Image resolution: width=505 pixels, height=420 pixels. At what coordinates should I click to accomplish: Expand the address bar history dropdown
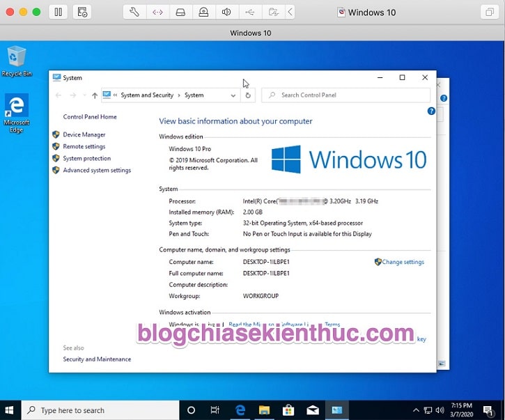[233, 95]
